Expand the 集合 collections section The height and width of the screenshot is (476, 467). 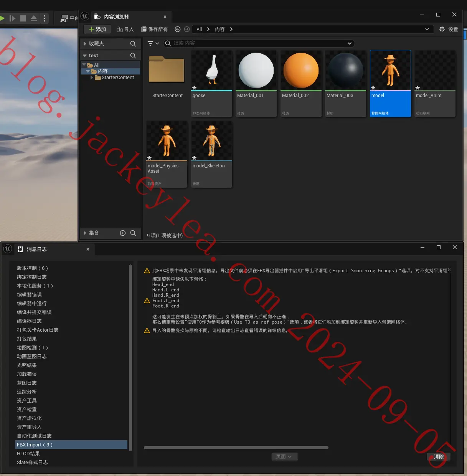click(x=85, y=233)
